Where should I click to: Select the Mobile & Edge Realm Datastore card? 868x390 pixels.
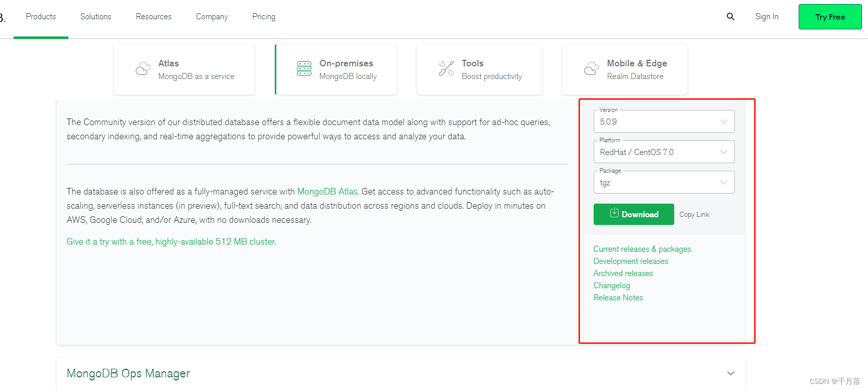(x=625, y=69)
